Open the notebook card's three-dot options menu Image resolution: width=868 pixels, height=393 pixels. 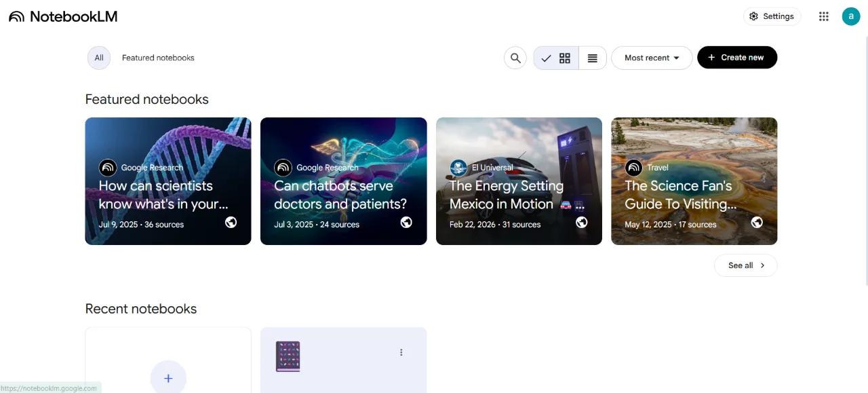click(401, 352)
